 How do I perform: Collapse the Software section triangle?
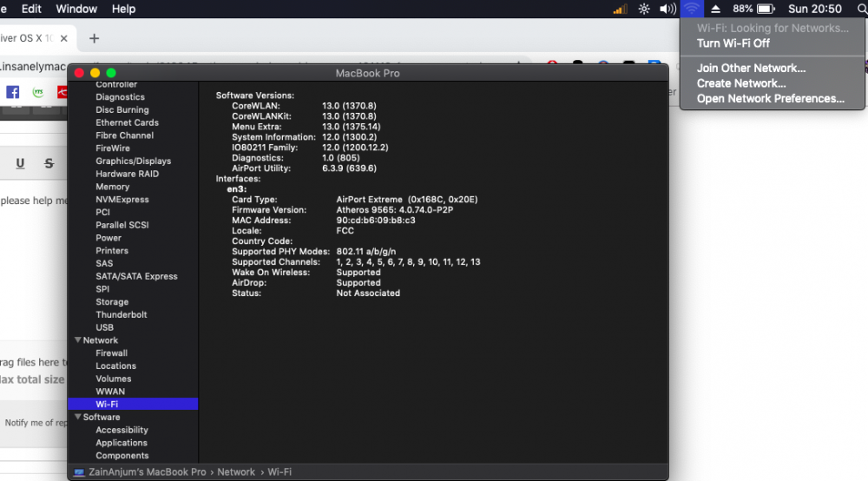(77, 417)
